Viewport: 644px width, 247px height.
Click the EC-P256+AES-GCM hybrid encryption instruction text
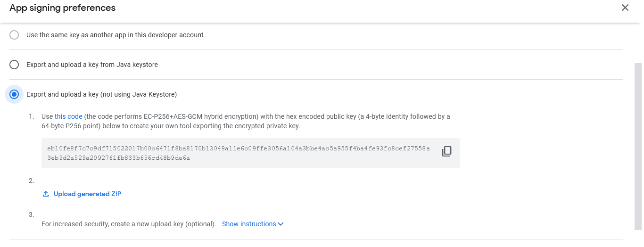click(198, 116)
